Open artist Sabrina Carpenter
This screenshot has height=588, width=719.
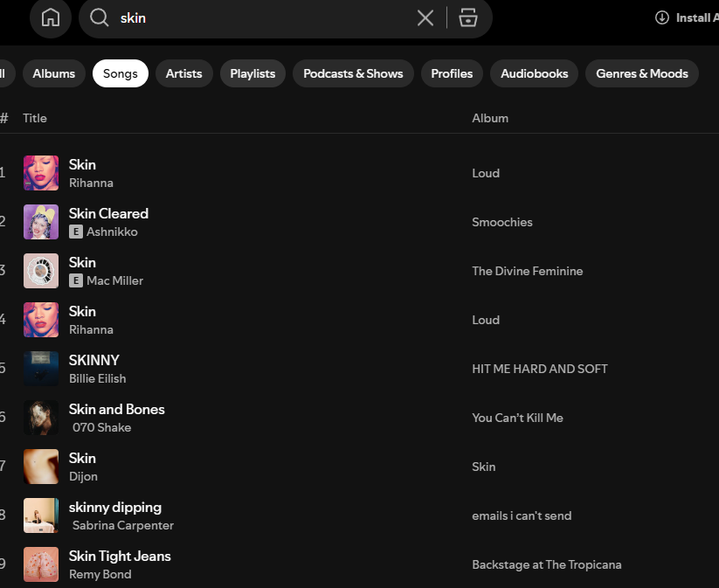pos(123,526)
